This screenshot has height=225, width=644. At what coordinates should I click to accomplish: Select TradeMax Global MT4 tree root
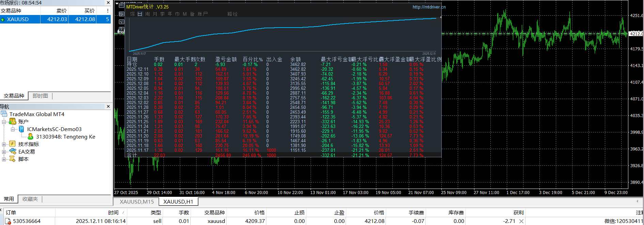37,114
